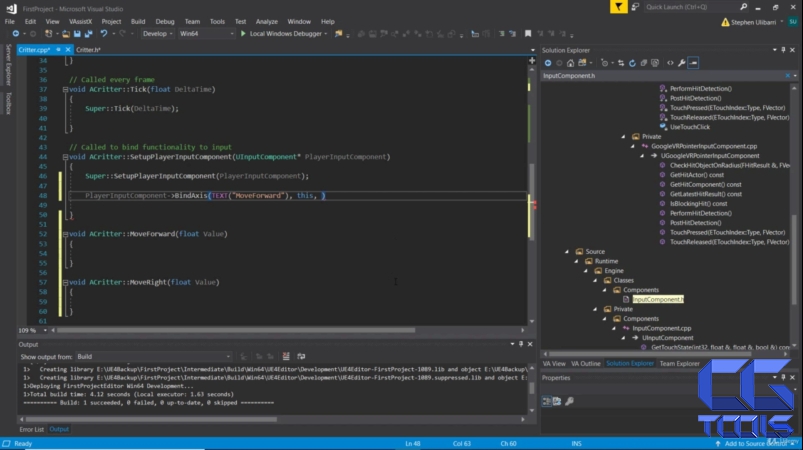Toggle bookmark icon in toolbar

pos(527,34)
